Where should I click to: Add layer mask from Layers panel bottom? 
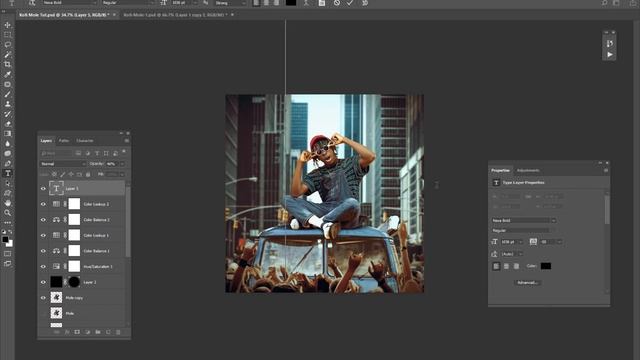click(77, 332)
